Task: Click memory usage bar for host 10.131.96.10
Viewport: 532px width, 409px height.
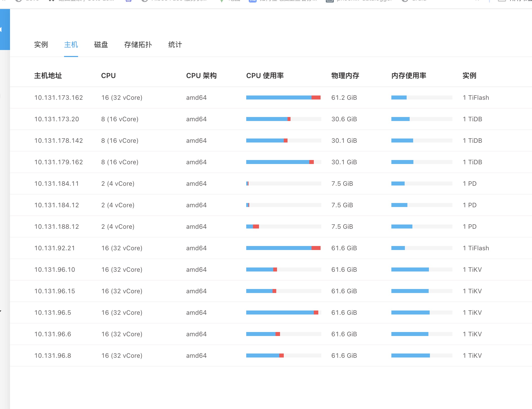Action: (x=422, y=269)
